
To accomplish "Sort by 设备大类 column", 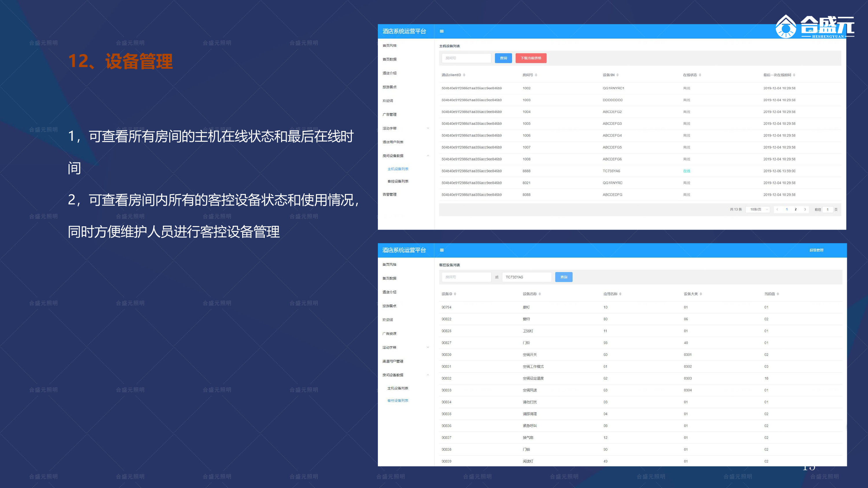I will [x=700, y=294].
